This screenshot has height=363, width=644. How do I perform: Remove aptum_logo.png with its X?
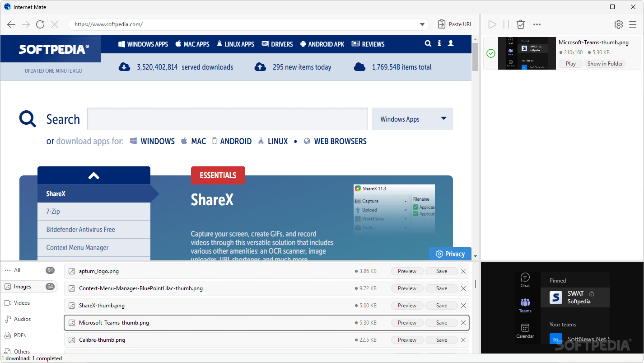tap(463, 271)
